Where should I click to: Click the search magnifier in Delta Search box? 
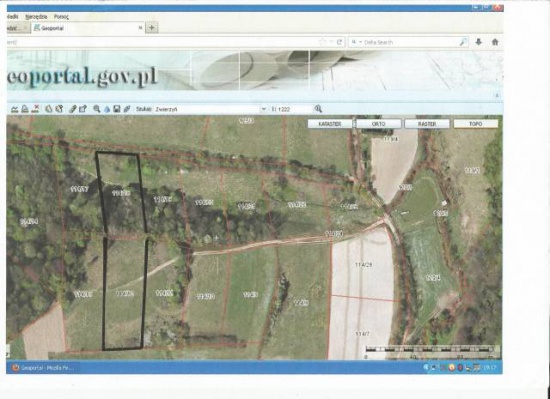click(463, 42)
